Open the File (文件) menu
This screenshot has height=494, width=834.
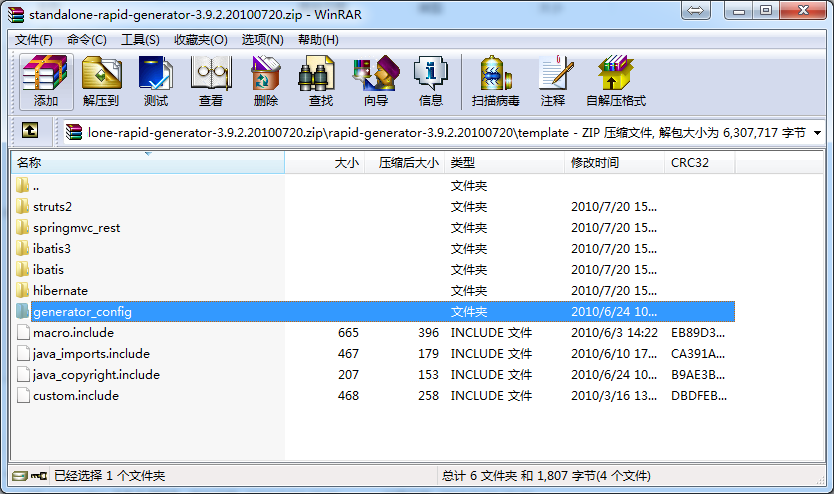(x=34, y=40)
